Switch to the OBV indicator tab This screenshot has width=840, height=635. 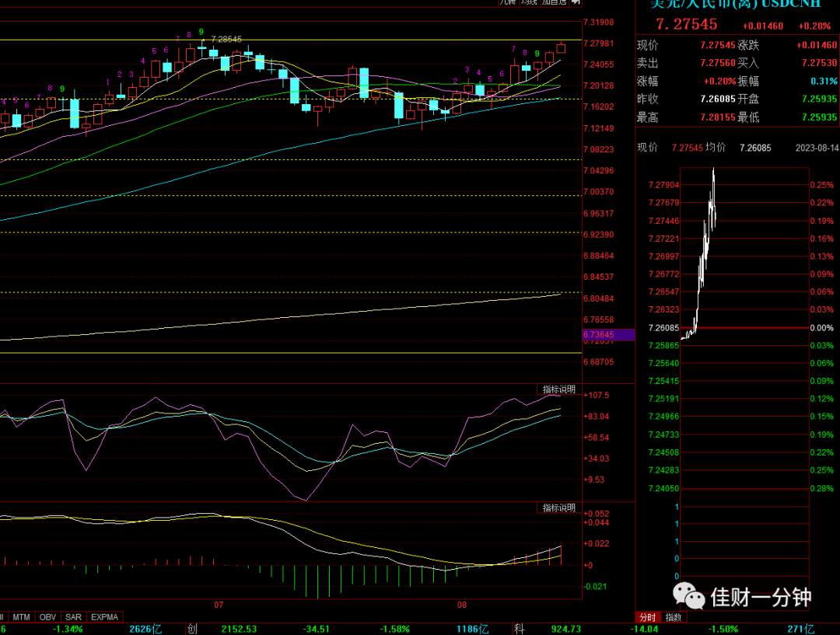click(47, 617)
